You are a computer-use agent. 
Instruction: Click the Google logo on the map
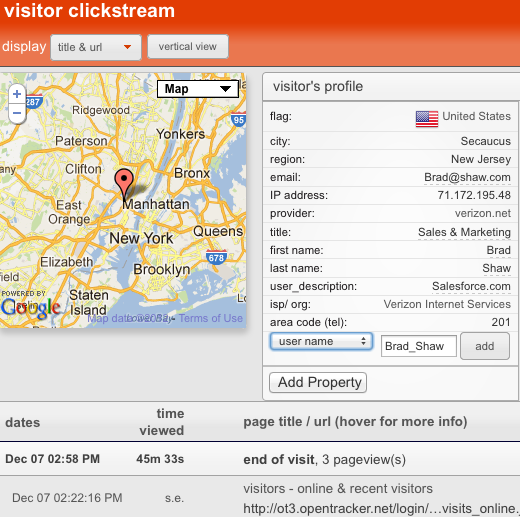coord(31,307)
